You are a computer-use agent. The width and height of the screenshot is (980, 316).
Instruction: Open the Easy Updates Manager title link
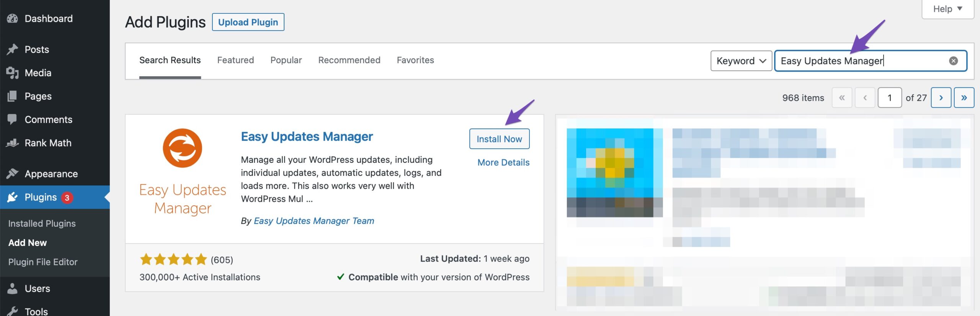coord(307,136)
